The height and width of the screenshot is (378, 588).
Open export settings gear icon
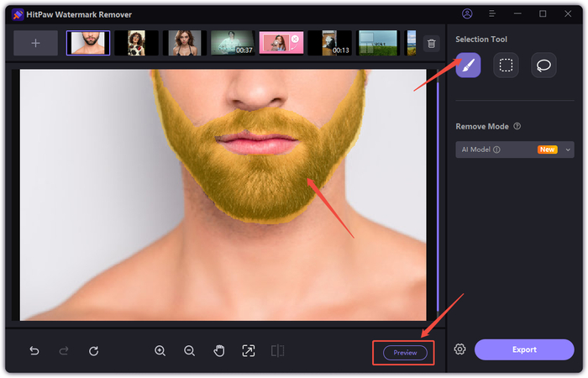click(459, 349)
